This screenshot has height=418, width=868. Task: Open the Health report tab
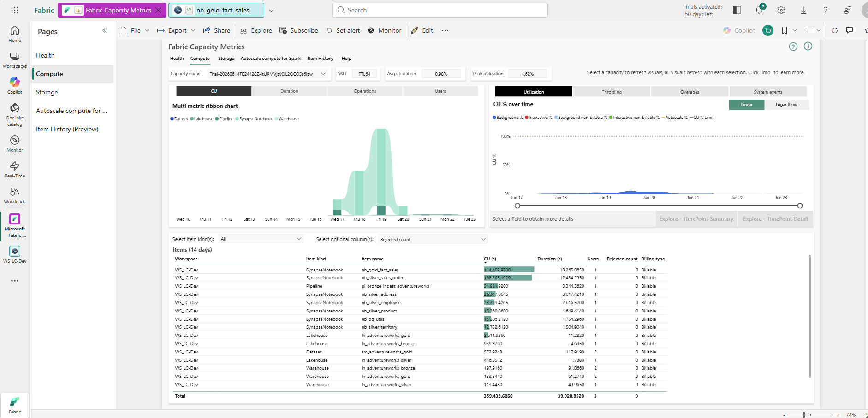point(177,59)
